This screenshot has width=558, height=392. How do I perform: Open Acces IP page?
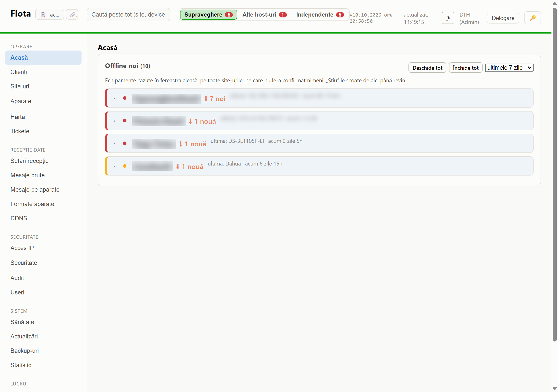click(x=43, y=248)
